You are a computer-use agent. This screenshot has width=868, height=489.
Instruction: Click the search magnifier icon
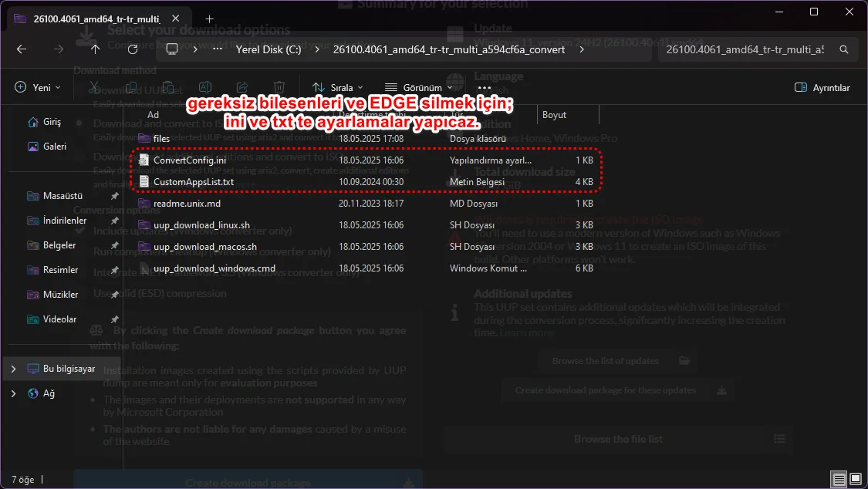tap(843, 49)
